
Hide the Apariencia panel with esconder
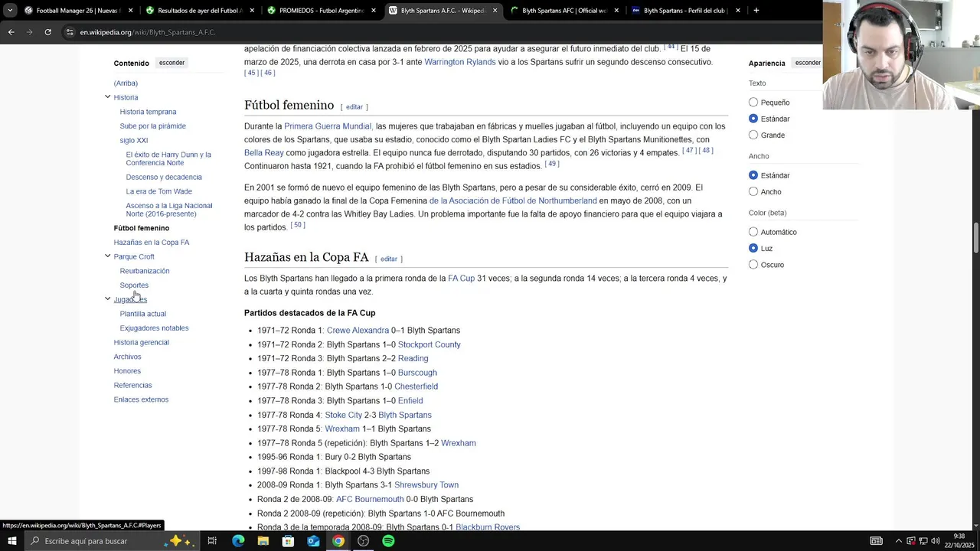pos(808,63)
